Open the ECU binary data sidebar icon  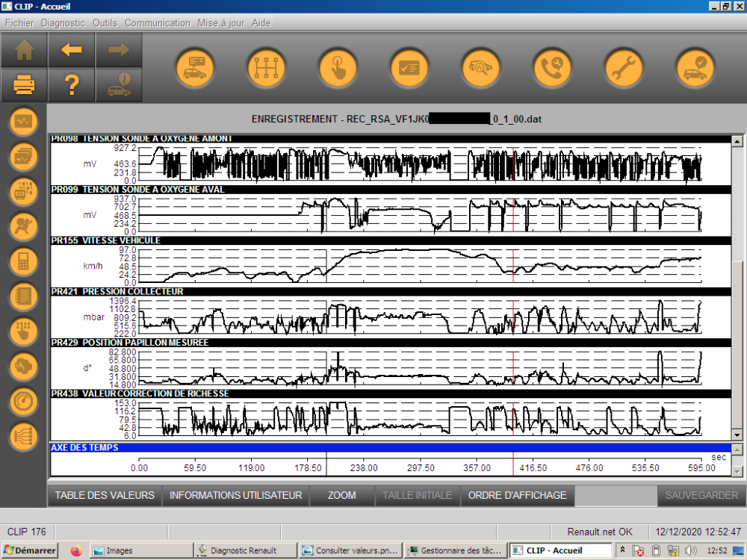(x=23, y=191)
